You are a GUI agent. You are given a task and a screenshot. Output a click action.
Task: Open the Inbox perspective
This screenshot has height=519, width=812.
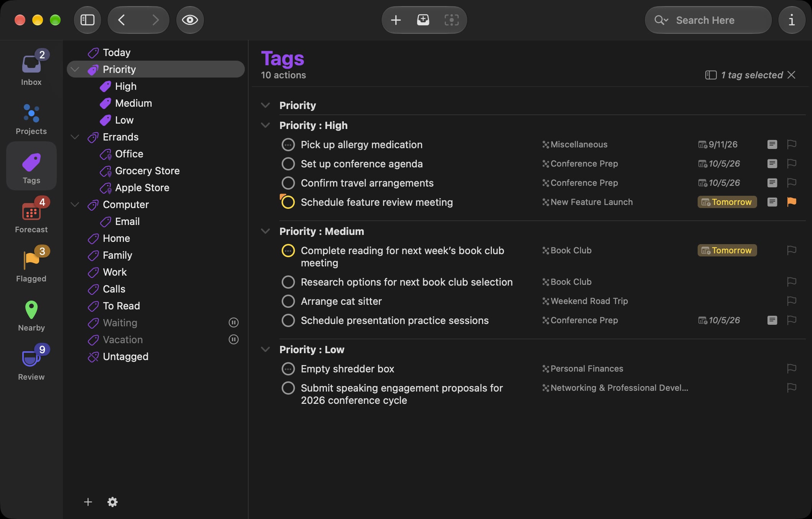(x=31, y=68)
